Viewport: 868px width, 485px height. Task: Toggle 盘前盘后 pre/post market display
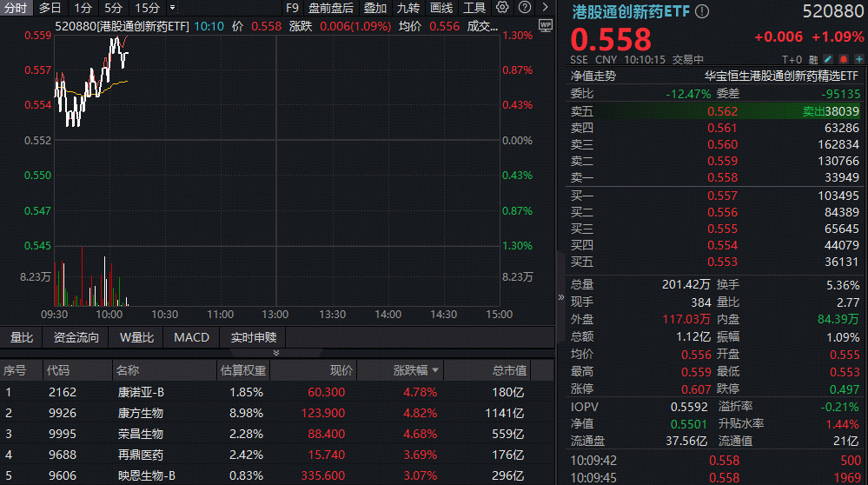click(x=330, y=8)
